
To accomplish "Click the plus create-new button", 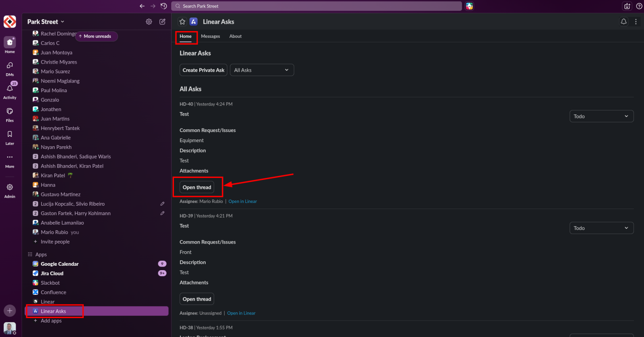I will pos(10,310).
